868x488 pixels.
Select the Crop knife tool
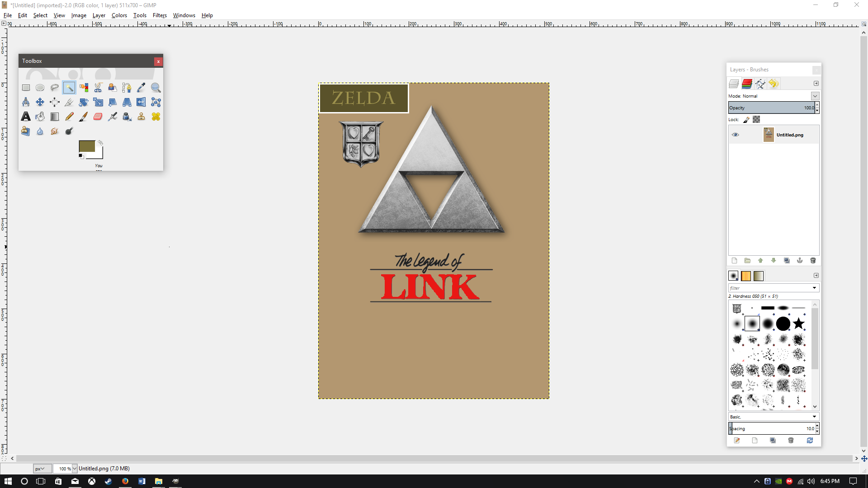point(69,102)
